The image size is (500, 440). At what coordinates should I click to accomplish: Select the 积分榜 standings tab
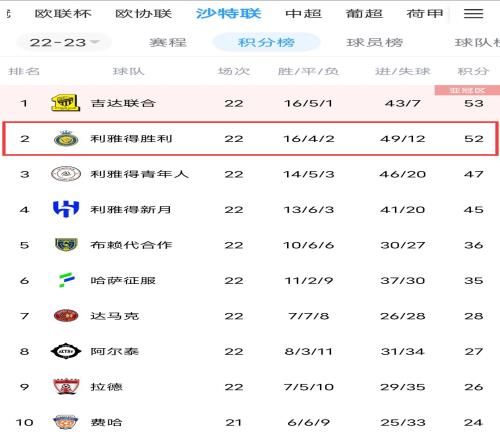click(x=266, y=42)
